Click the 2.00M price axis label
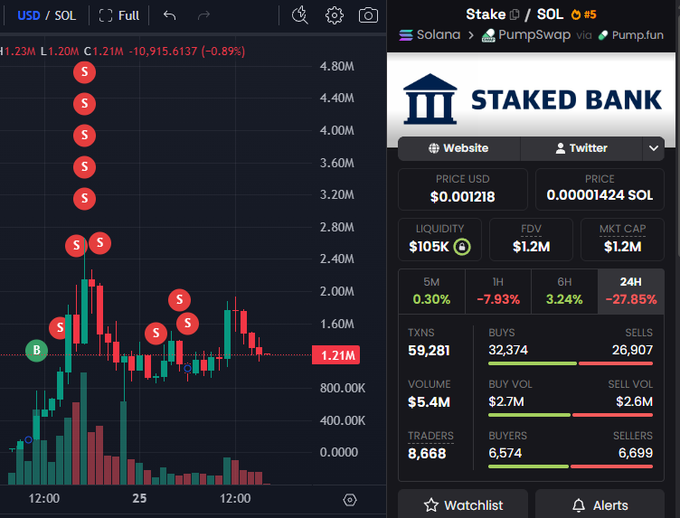Image resolution: width=680 pixels, height=518 pixels. [x=337, y=292]
